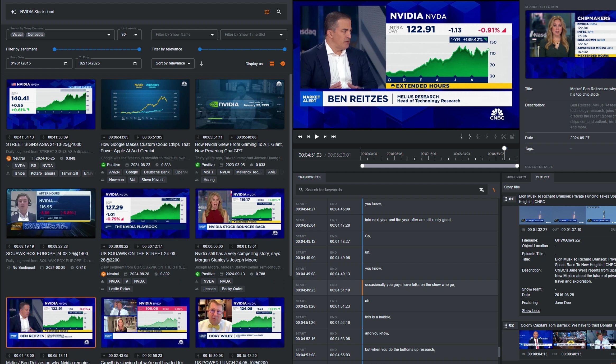The width and height of the screenshot is (616, 364).
Task: Open the Sort by relevance dropdown
Action: [173, 63]
